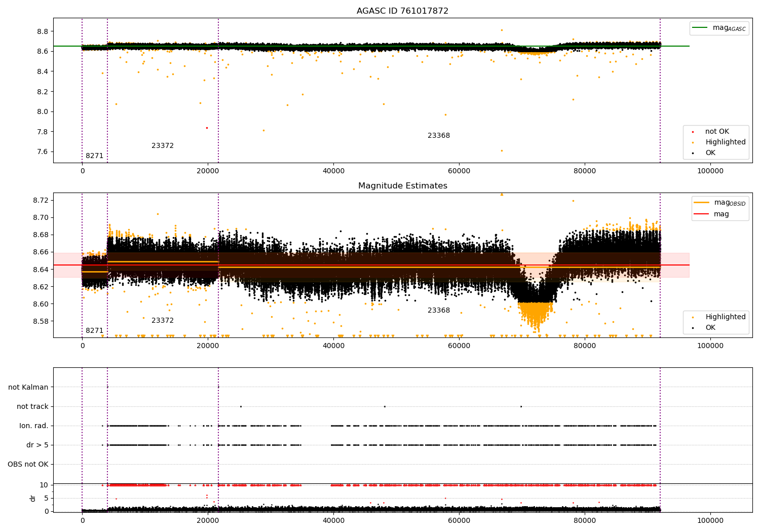
Task: Click the 8.58 tick label on middle plot
Action: pos(41,321)
